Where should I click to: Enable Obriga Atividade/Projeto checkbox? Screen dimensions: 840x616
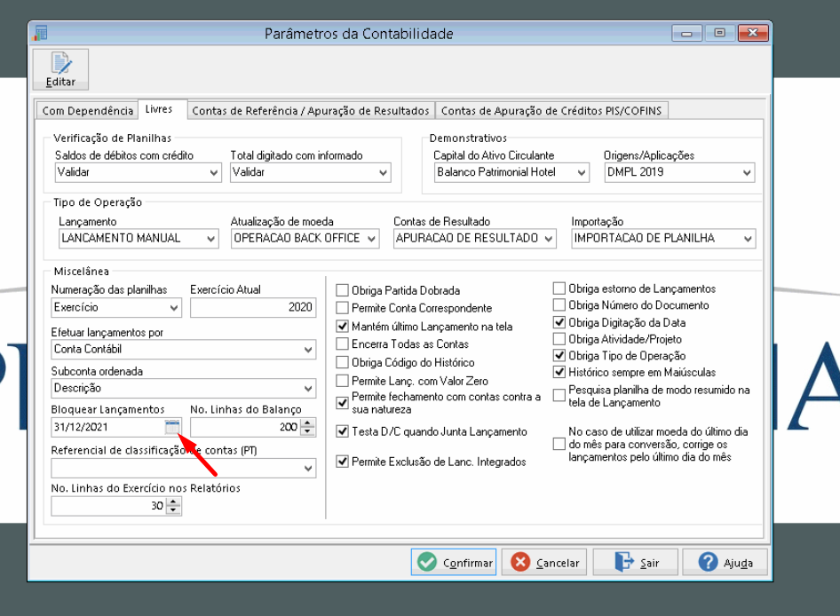coord(559,339)
